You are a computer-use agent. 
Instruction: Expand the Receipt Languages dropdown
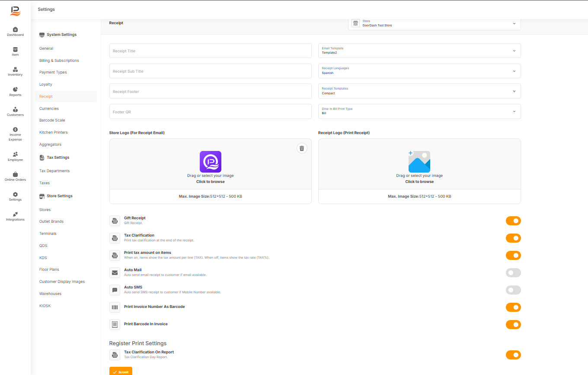tap(419, 71)
